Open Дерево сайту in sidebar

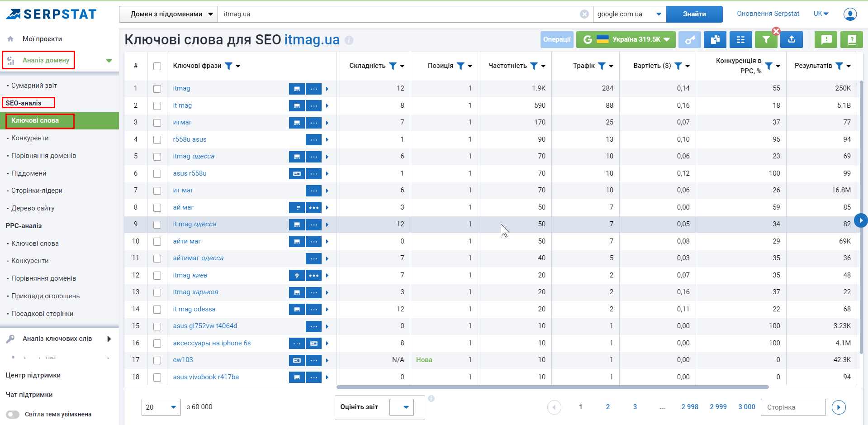(33, 208)
